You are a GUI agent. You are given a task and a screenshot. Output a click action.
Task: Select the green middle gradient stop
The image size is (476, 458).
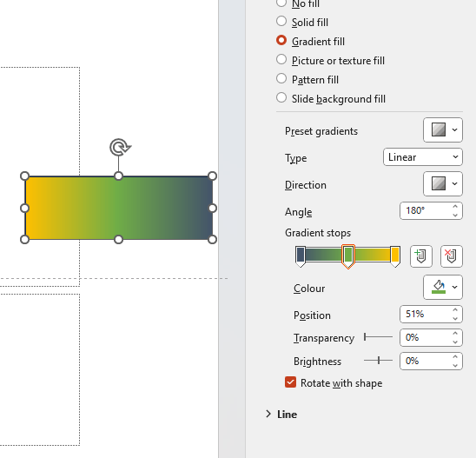[348, 256]
